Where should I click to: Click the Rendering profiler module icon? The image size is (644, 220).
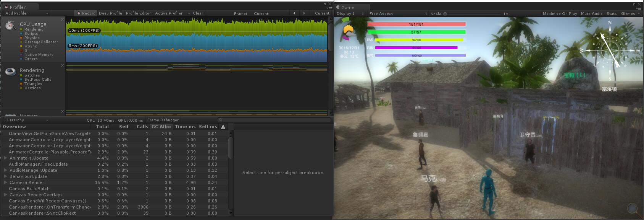tap(10, 72)
